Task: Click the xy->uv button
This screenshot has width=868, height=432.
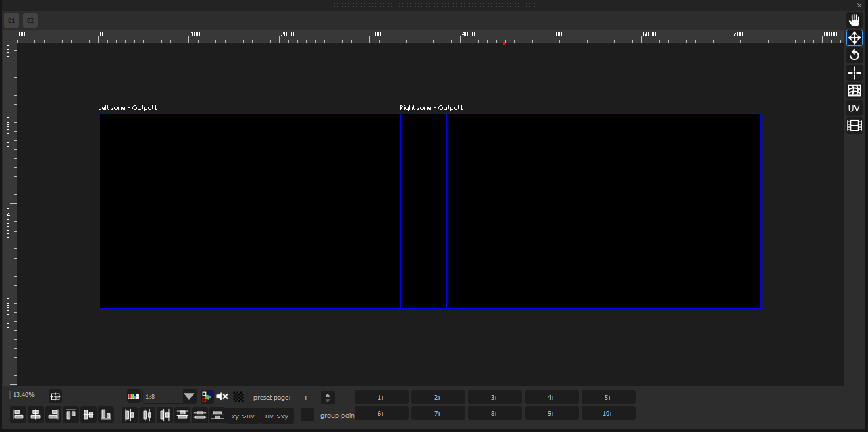Action: 242,416
